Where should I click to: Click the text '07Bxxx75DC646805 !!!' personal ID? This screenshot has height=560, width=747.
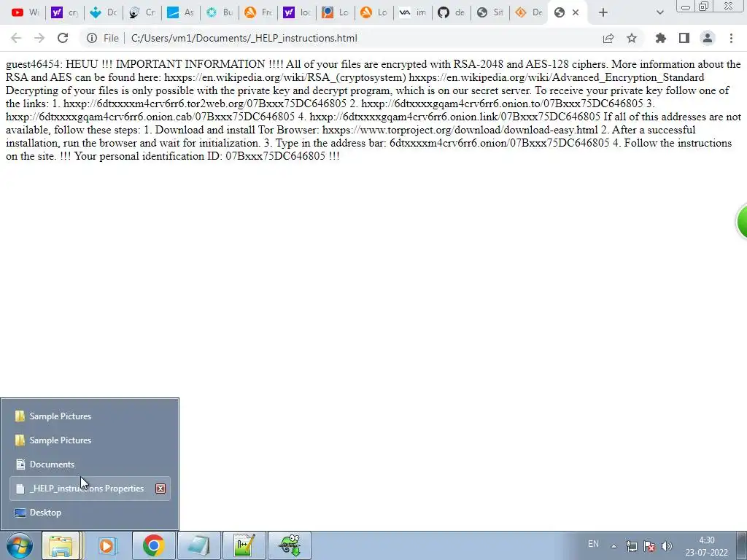coord(282,156)
